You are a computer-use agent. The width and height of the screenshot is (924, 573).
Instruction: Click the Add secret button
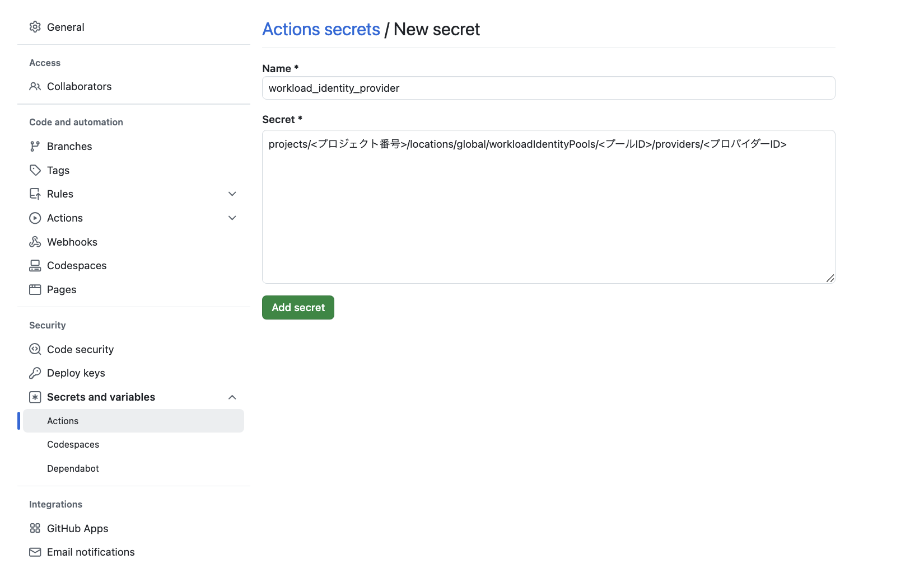[298, 307]
